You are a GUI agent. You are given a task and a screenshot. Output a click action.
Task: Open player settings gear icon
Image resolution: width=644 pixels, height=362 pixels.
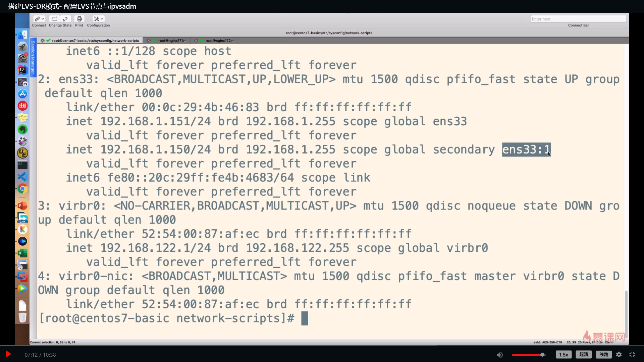pyautogui.click(x=619, y=355)
